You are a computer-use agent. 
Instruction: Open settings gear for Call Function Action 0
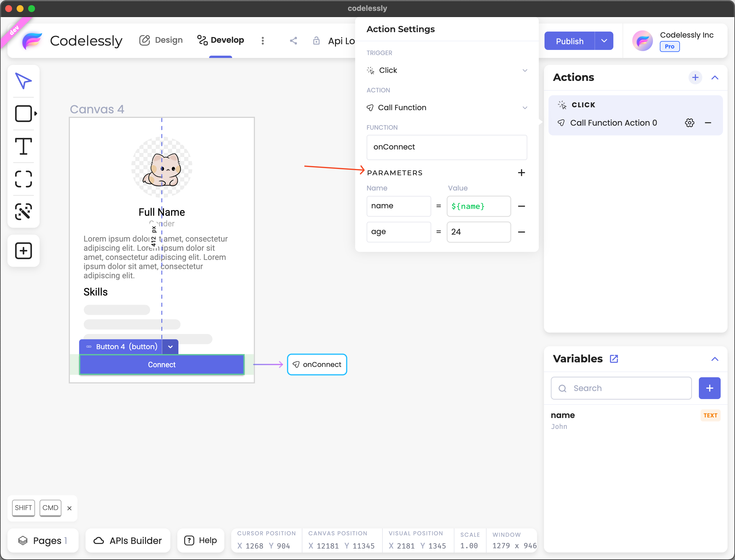(689, 123)
